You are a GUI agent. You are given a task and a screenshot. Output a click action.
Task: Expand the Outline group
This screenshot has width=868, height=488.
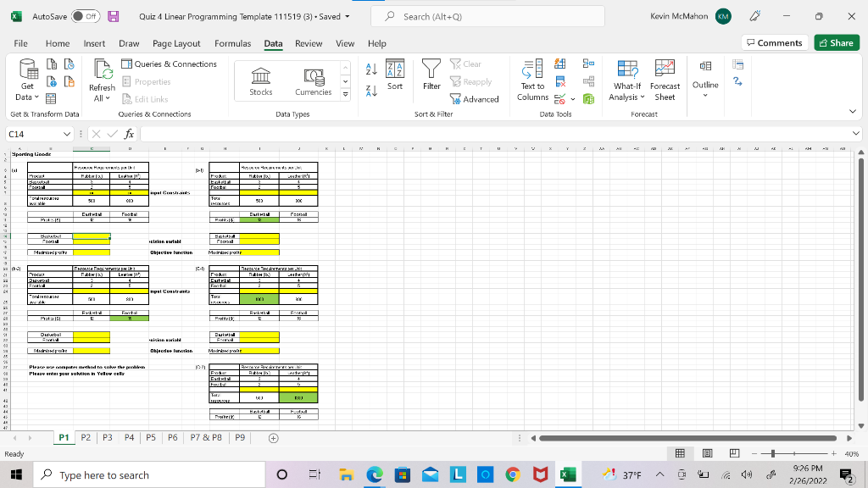pos(705,80)
